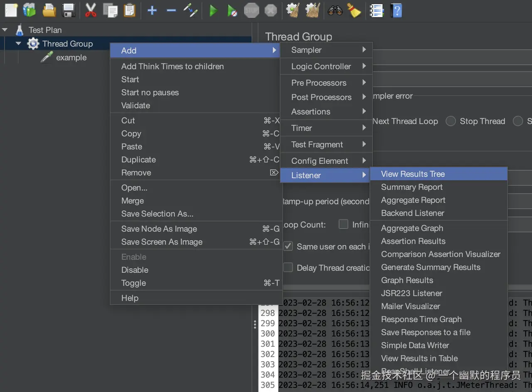The image size is (532, 392).
Task: Click the blue minus Collapse All icon
Action: 171,10
